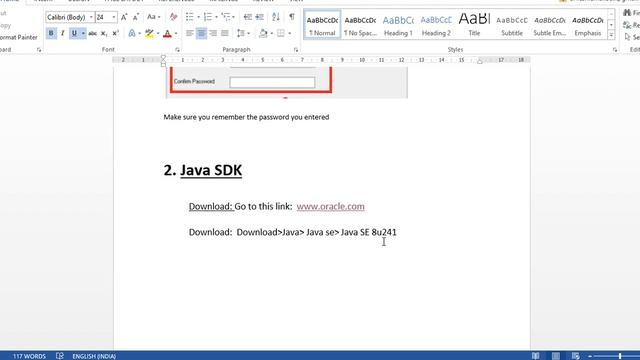Open the www.oracle.com link

[330, 207]
